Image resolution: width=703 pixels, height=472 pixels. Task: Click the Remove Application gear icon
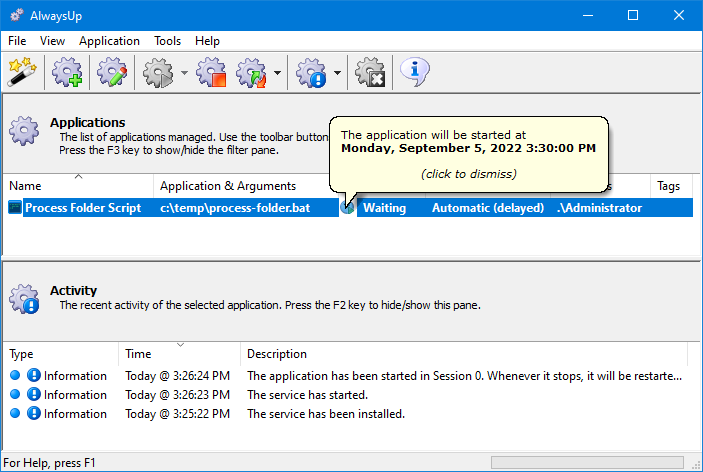[x=370, y=72]
